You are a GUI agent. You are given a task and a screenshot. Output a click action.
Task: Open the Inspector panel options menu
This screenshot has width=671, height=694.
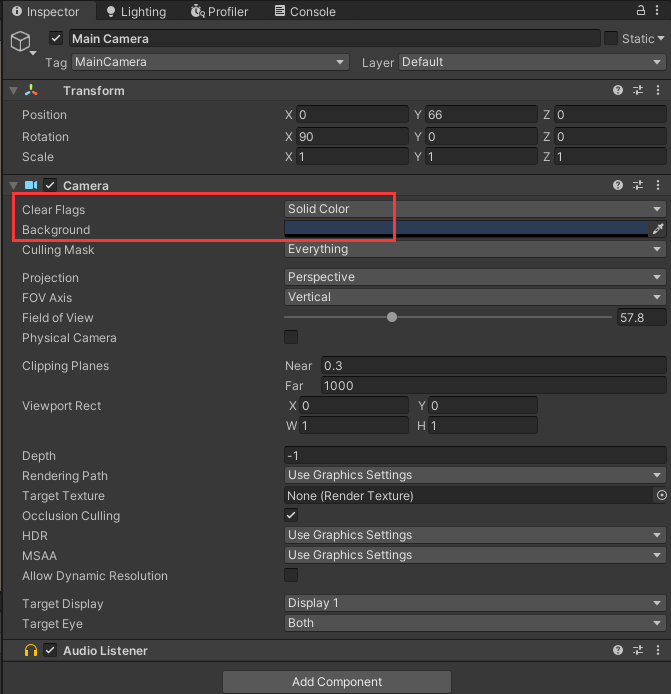pos(657,10)
